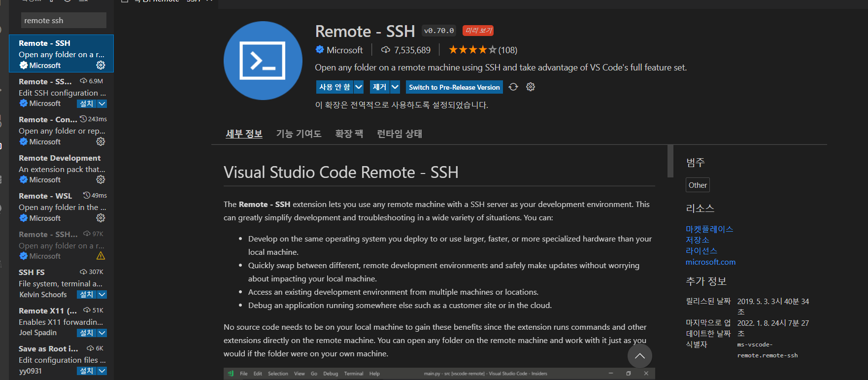
Task: Click 사용 안 함 disable button
Action: (x=335, y=87)
